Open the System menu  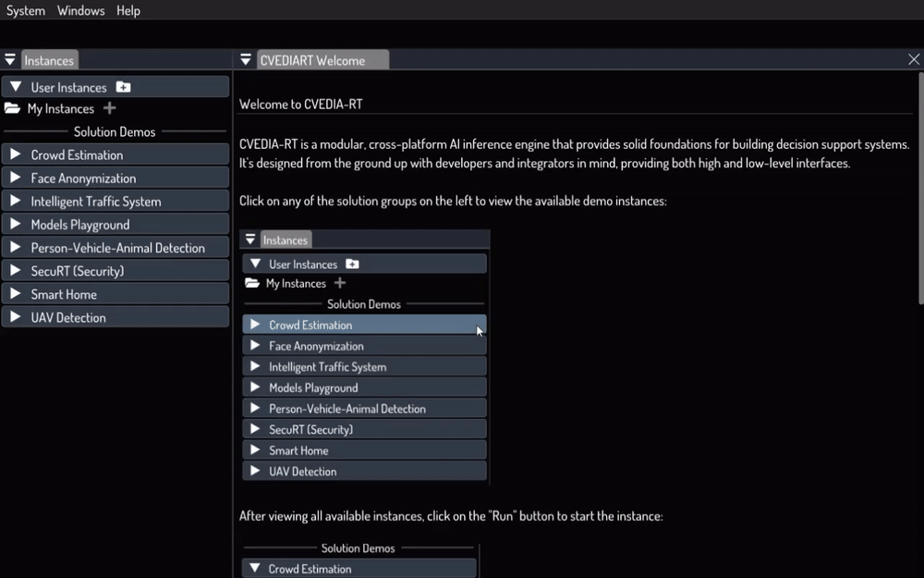click(25, 10)
